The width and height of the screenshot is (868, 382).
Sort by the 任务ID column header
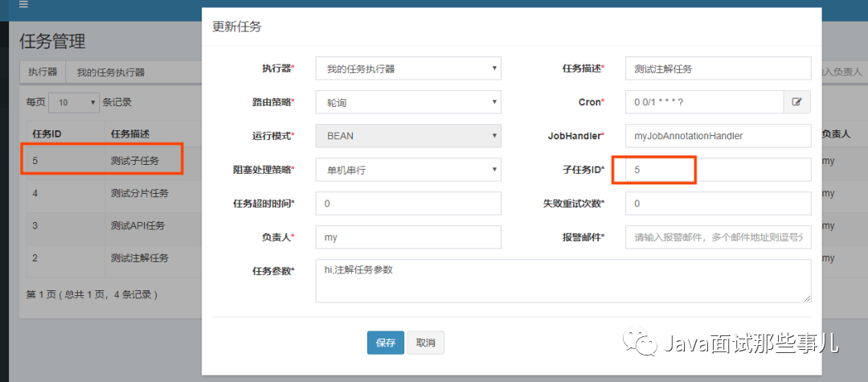tap(47, 133)
